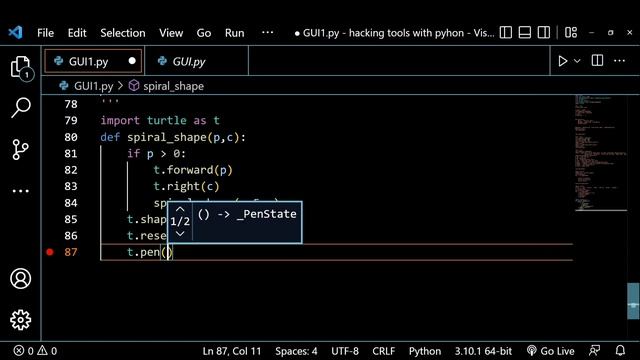Click Ln 87, Col 11 position indicator
The width and height of the screenshot is (640, 360).
231,351
